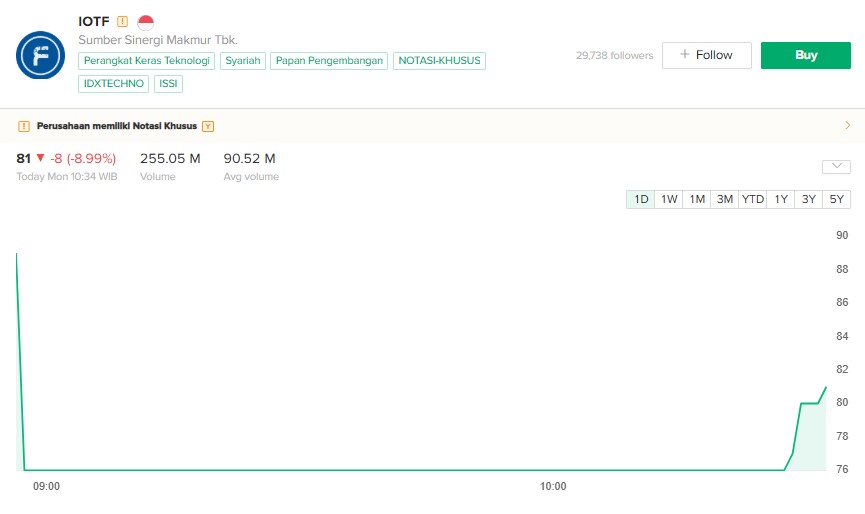Switch chart range to 5Y
The width and height of the screenshot is (865, 514).
837,199
